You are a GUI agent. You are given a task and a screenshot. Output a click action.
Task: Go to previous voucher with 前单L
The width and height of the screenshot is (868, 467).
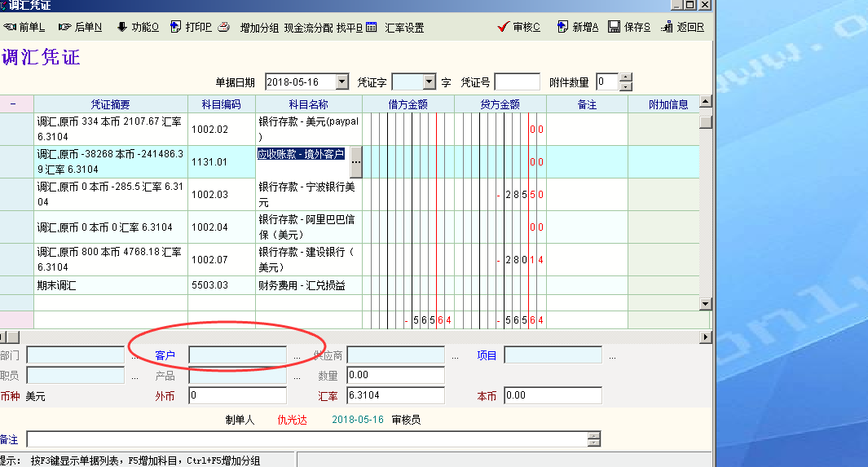pyautogui.click(x=24, y=27)
